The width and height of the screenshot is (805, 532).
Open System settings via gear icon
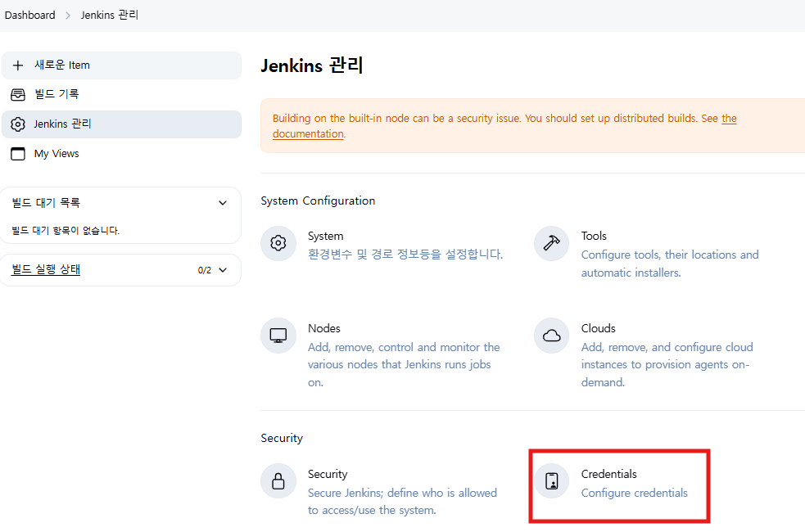[x=278, y=243]
